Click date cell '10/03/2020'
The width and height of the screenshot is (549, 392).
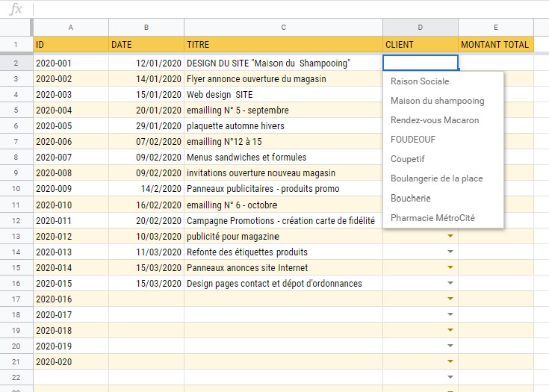tap(146, 236)
